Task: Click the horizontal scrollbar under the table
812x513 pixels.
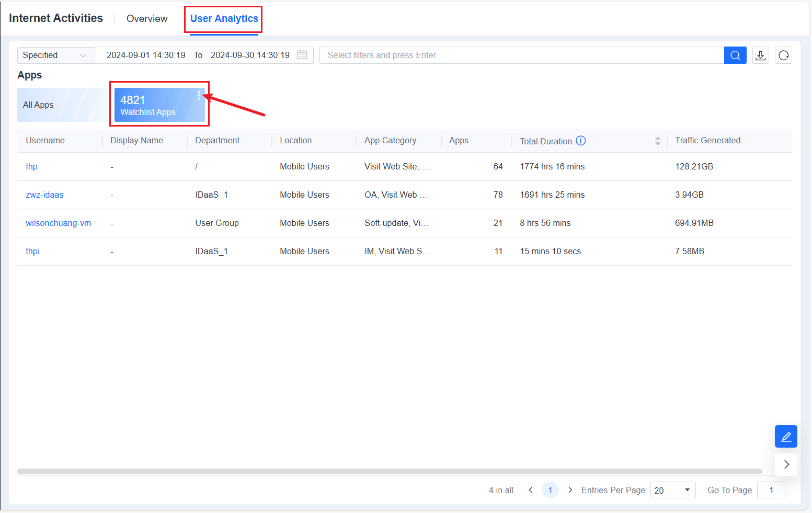Action: [390, 471]
